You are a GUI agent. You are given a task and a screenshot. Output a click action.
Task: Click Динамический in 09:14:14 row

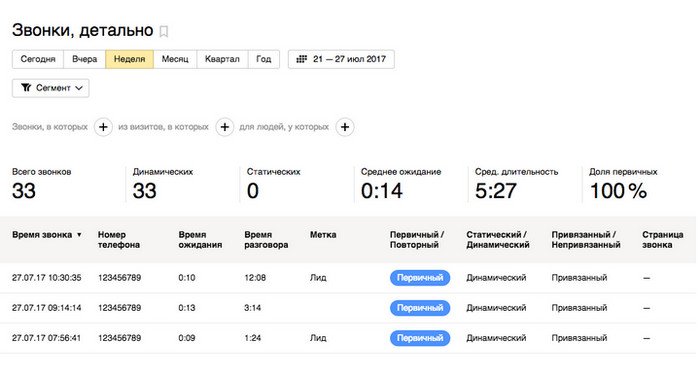coord(496,308)
